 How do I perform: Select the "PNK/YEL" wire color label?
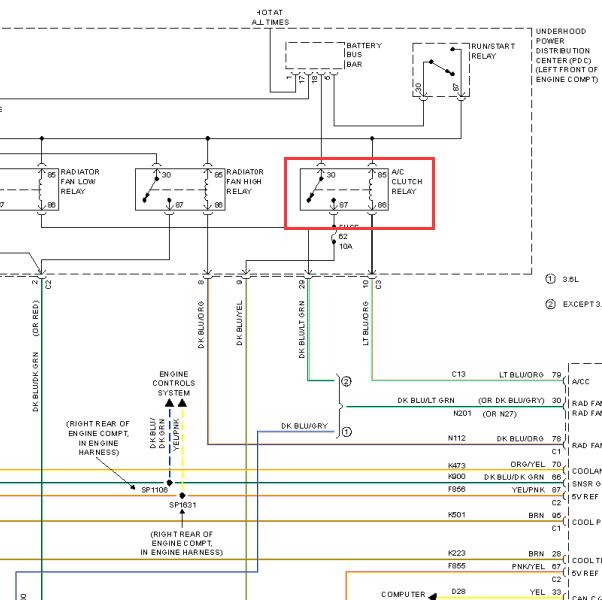pyautogui.click(x=528, y=567)
